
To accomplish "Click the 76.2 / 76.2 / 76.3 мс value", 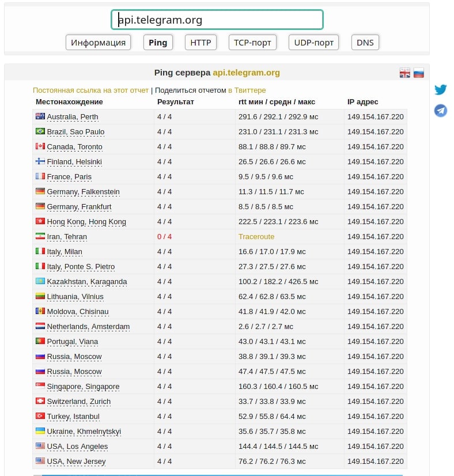I will point(272,462).
